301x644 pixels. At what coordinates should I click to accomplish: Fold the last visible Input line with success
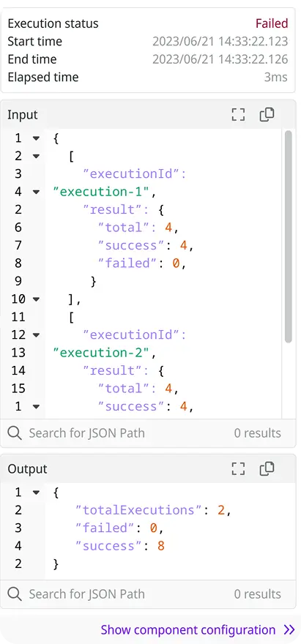tap(36, 407)
